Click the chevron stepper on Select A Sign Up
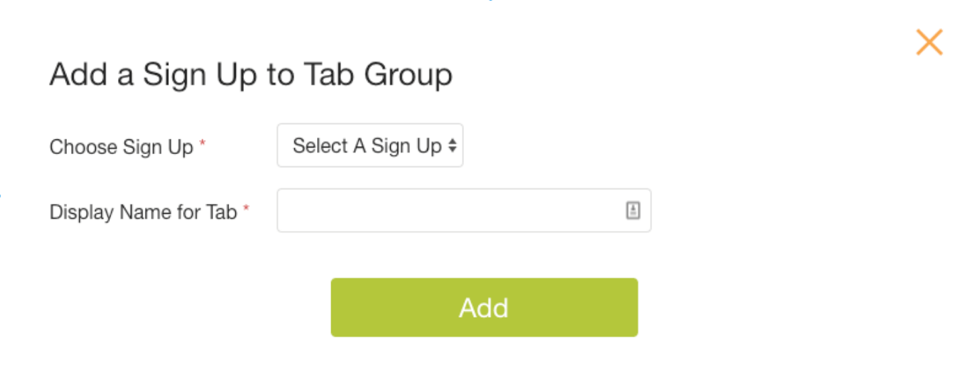980x390 pixels. pos(453,145)
